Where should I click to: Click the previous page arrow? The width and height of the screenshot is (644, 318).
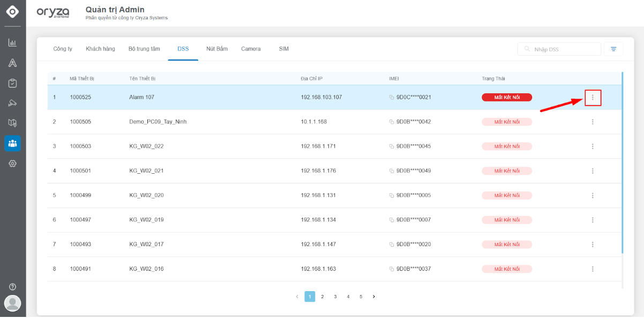tap(297, 297)
